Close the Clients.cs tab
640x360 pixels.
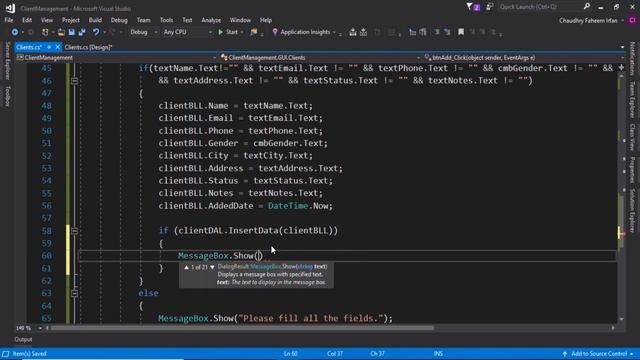pyautogui.click(x=58, y=47)
